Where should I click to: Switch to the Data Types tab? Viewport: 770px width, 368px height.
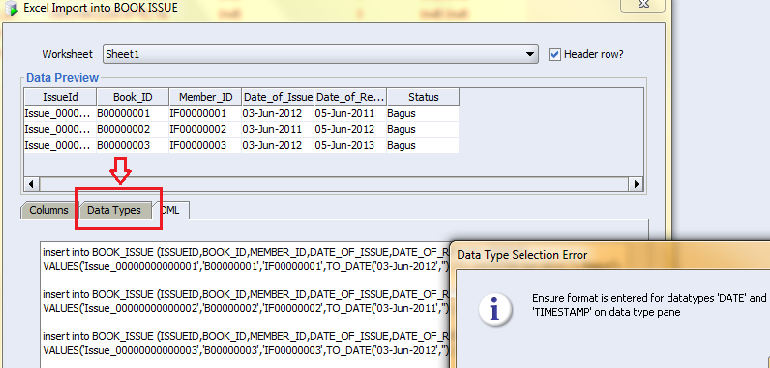coord(114,210)
